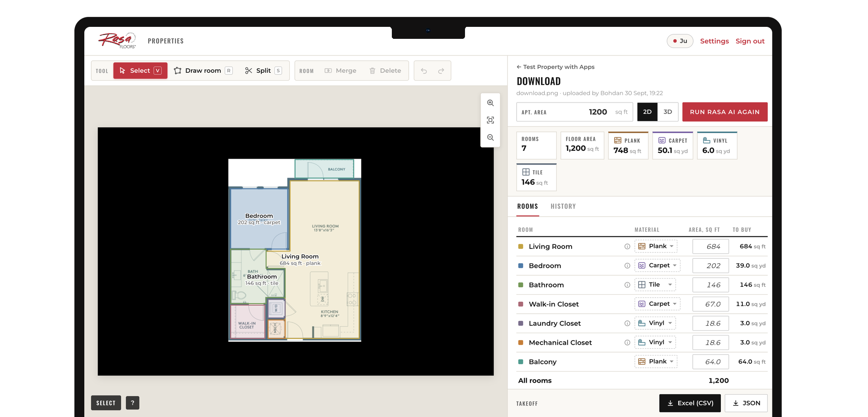Open the Properties menu
Screen dimensions: 868x417
coord(166,41)
